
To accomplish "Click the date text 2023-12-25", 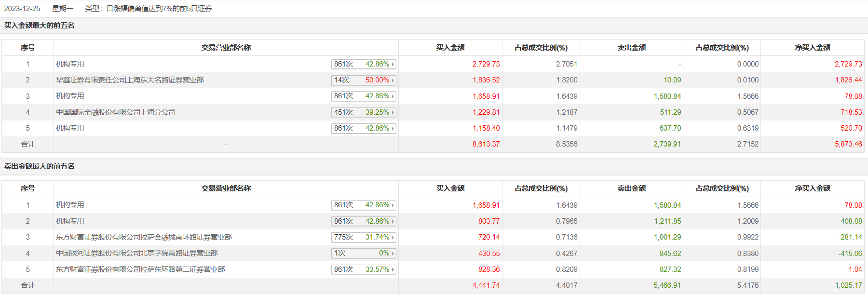I will (x=22, y=9).
